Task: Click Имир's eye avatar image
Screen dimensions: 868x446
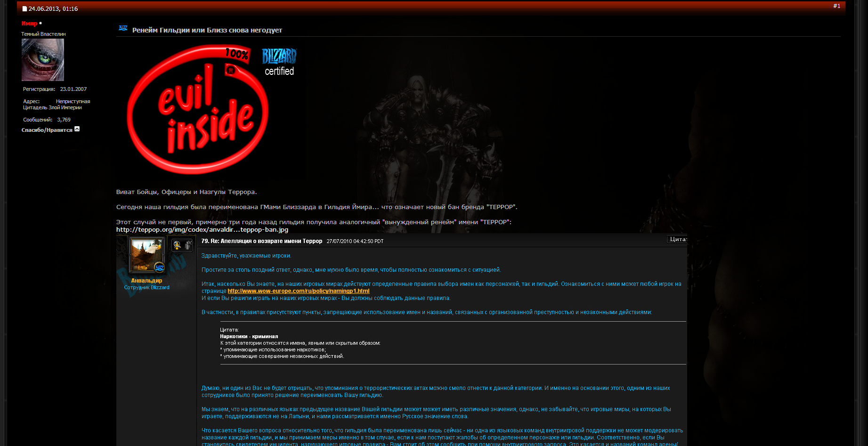Action: 43,60
